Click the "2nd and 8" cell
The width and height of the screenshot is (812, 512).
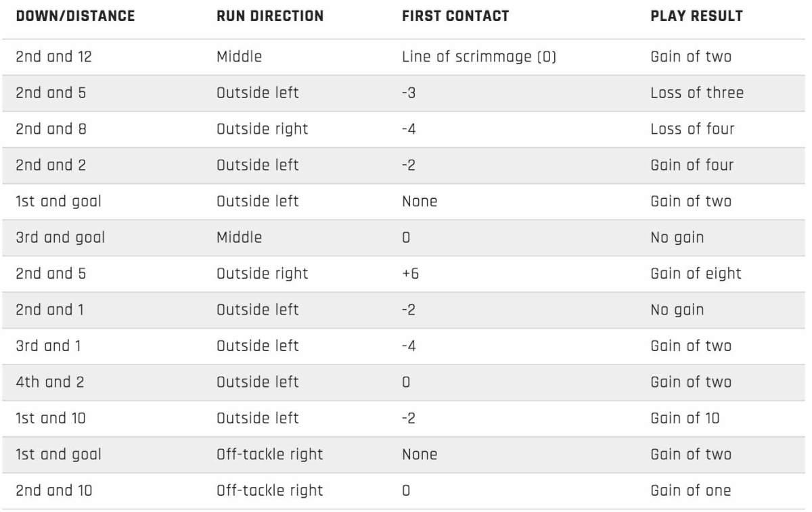point(51,129)
